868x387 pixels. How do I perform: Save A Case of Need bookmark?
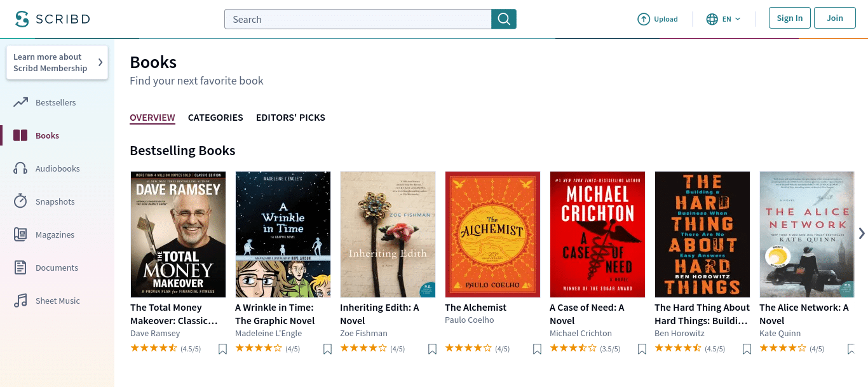[x=642, y=349]
